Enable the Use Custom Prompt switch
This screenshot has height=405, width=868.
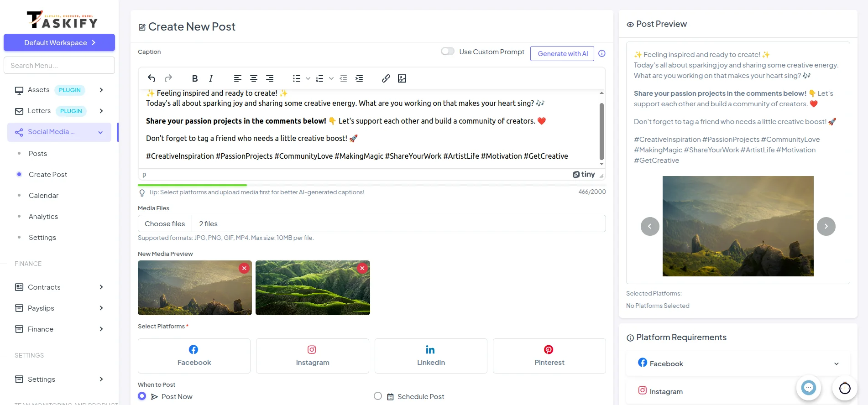pos(448,52)
